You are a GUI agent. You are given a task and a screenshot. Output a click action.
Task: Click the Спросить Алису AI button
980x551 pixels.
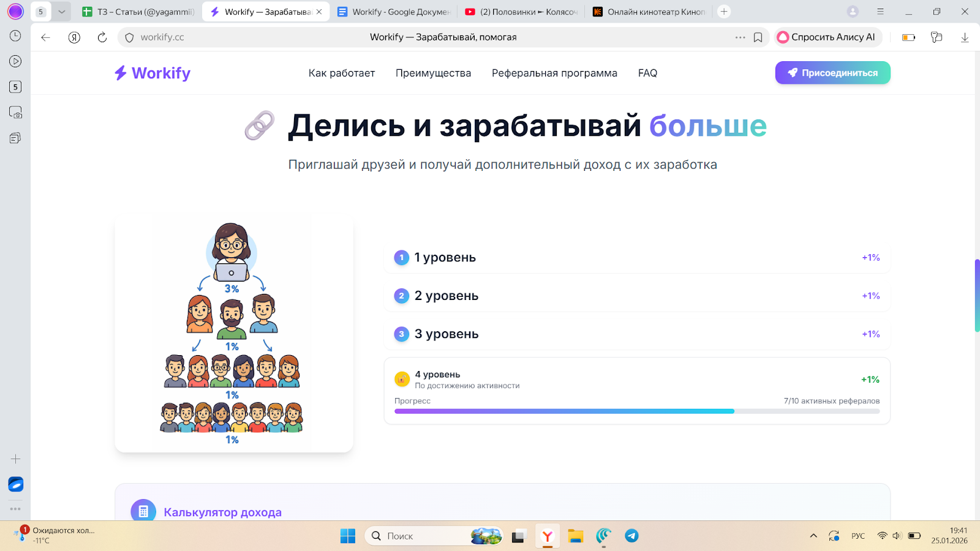click(827, 37)
